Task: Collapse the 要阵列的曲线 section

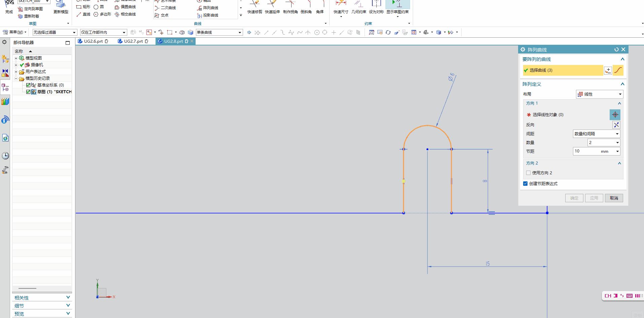Action: click(622, 59)
